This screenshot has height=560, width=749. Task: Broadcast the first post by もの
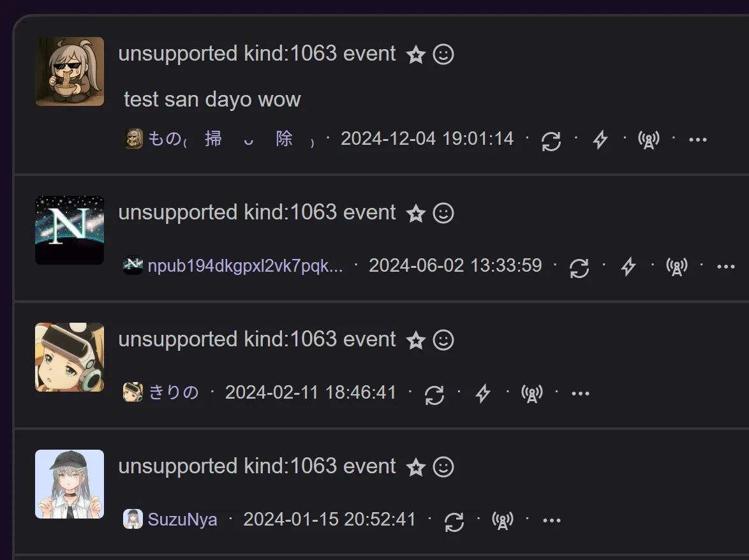(649, 140)
